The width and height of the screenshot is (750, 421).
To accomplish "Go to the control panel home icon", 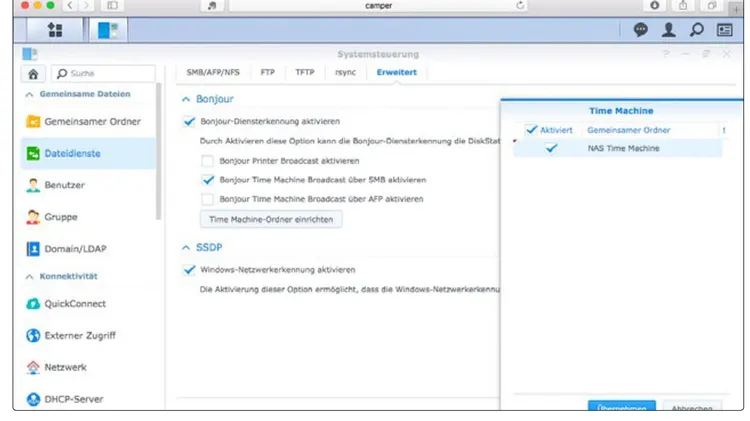I will [x=33, y=74].
